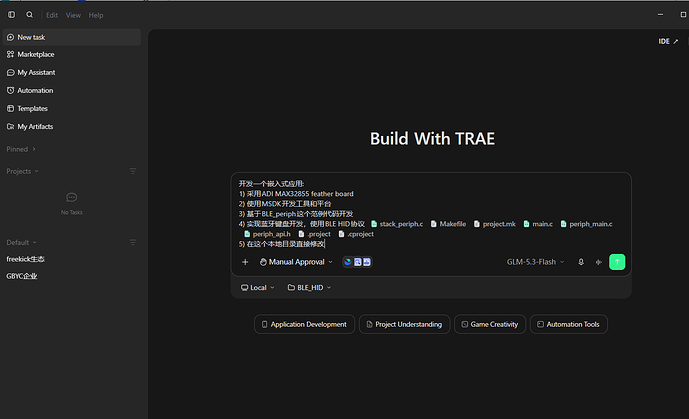Open the Local environment dropdown

(257, 288)
